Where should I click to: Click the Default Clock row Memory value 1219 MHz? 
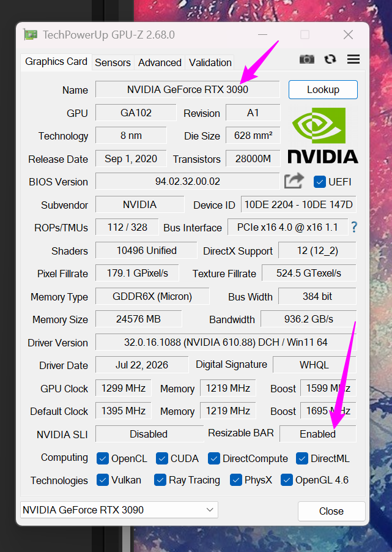(x=227, y=411)
